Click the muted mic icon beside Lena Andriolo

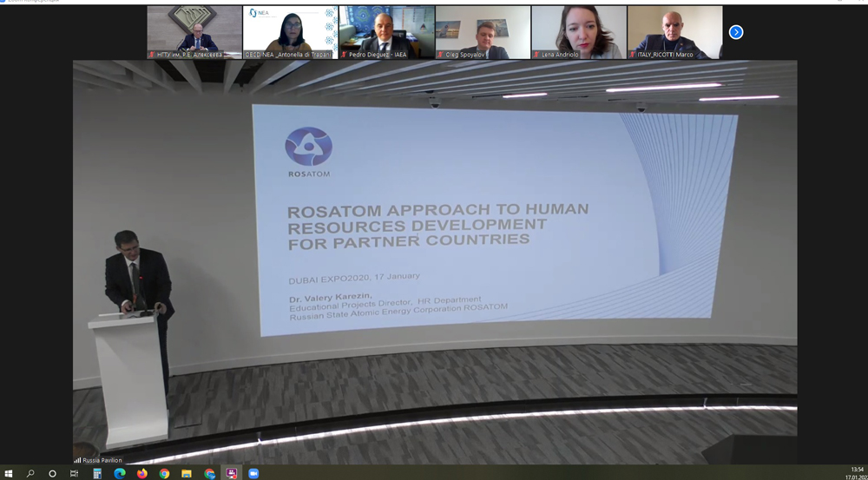pyautogui.click(x=536, y=55)
